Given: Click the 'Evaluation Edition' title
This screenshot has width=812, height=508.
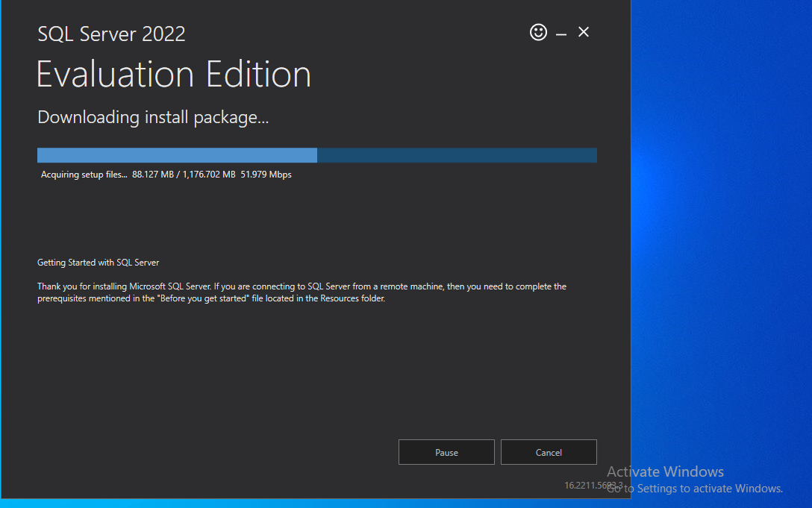Looking at the screenshot, I should tap(174, 74).
